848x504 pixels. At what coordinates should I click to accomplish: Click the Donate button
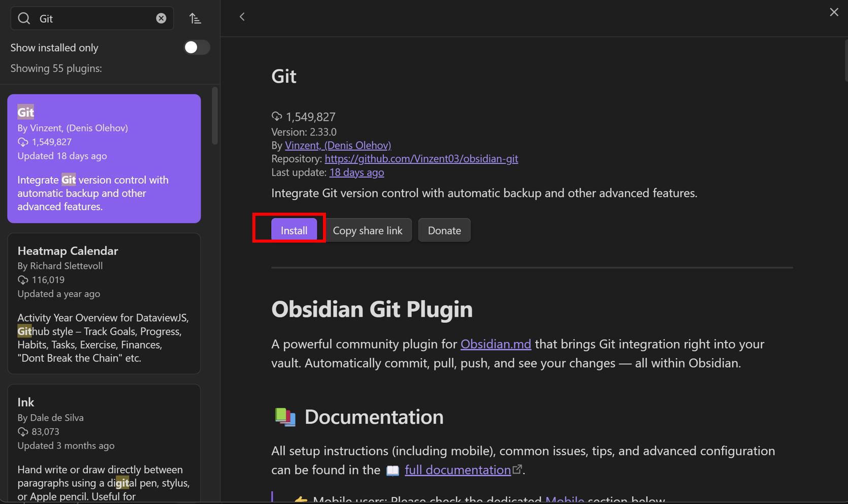(444, 230)
